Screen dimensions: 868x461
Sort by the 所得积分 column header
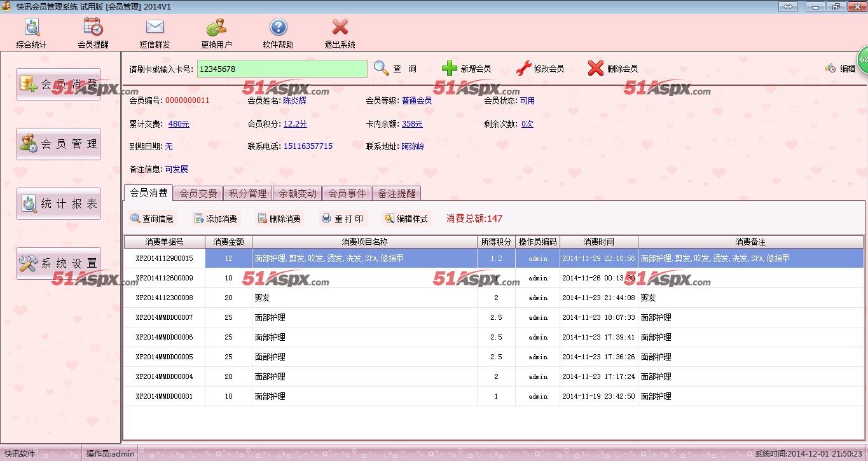tap(497, 242)
